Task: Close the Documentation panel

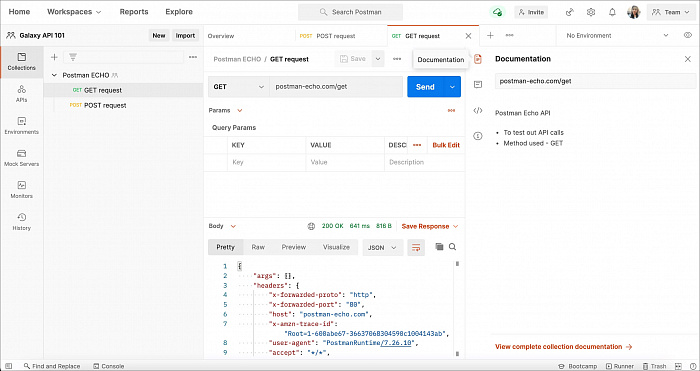Action: tap(688, 59)
